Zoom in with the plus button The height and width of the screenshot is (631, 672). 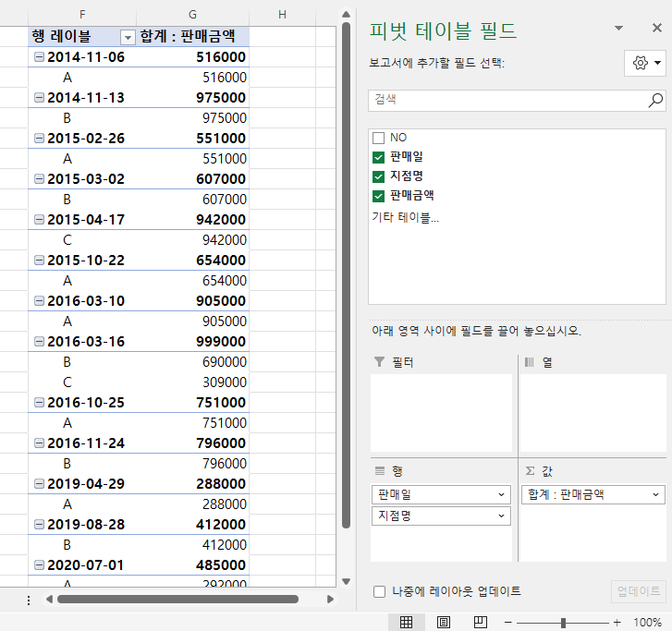pyautogui.click(x=617, y=623)
